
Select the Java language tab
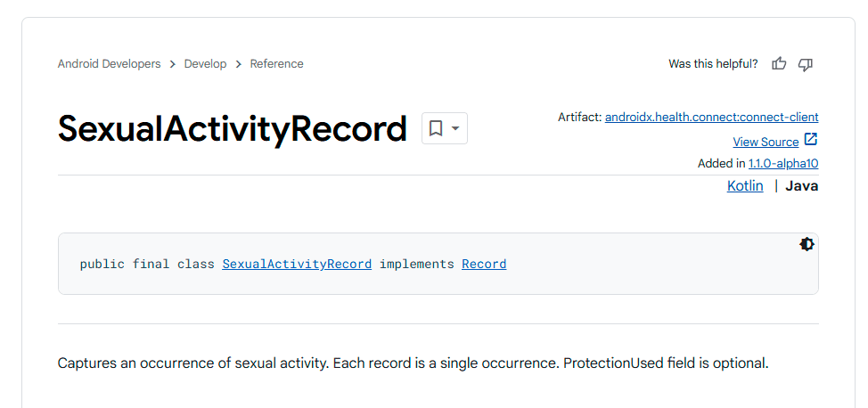[801, 185]
